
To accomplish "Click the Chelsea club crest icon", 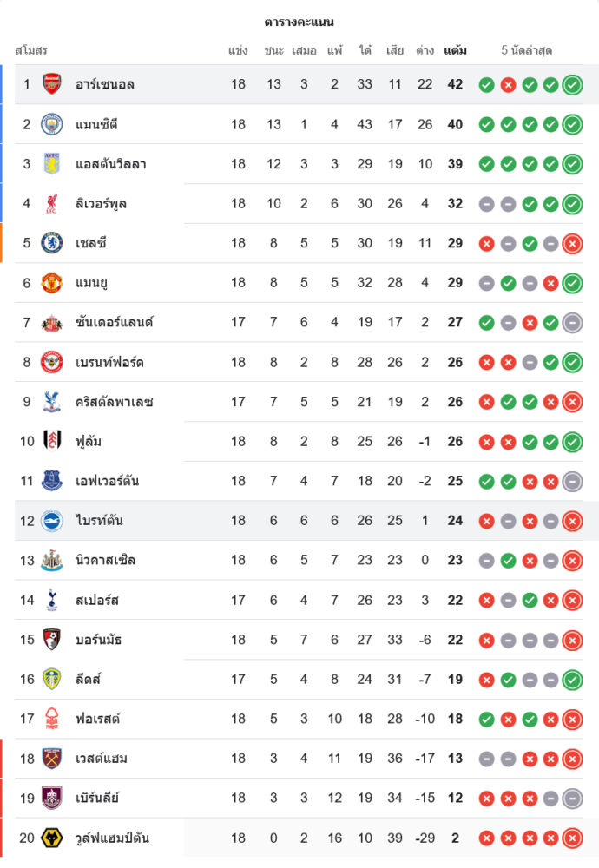I will click(x=52, y=243).
